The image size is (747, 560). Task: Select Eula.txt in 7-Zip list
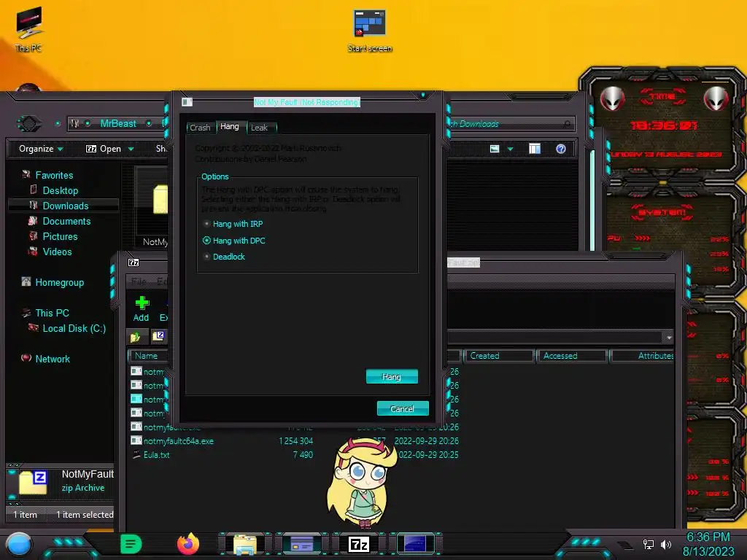point(156,455)
